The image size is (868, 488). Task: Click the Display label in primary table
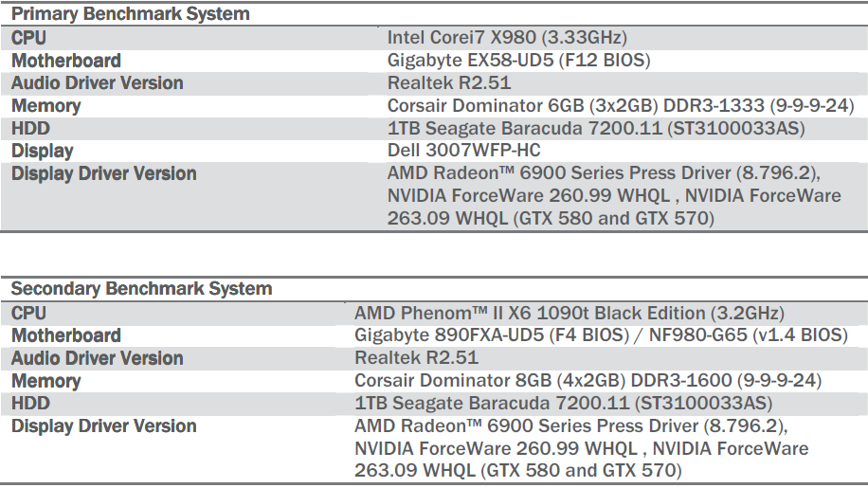pyautogui.click(x=43, y=151)
